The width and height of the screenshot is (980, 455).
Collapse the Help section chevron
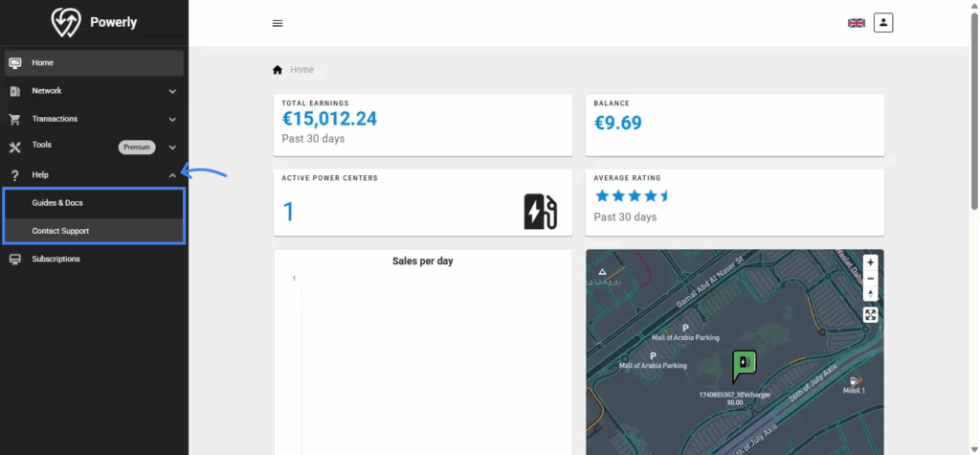172,175
